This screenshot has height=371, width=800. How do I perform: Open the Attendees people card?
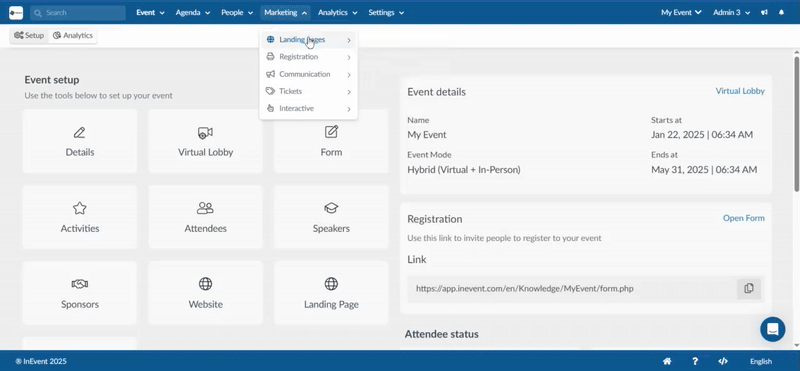[x=206, y=217]
